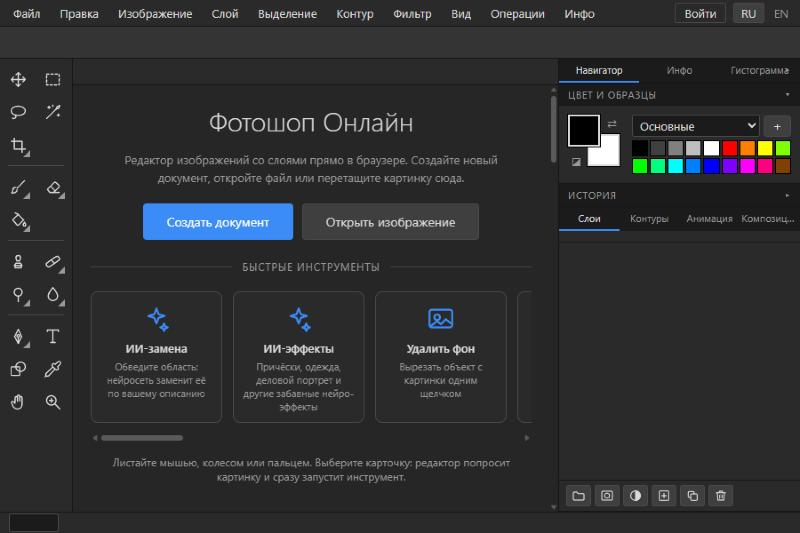Create a new layer group folder
The image size is (800, 533).
[579, 496]
